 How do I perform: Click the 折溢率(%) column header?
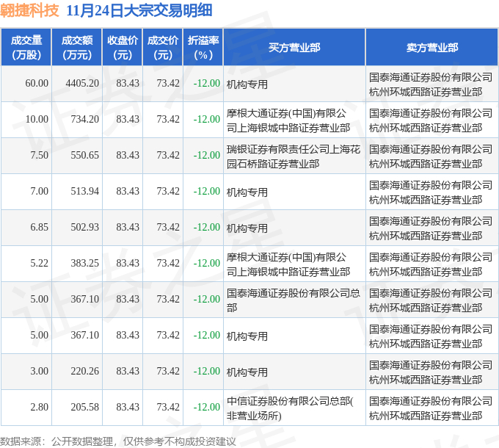tap(203, 48)
